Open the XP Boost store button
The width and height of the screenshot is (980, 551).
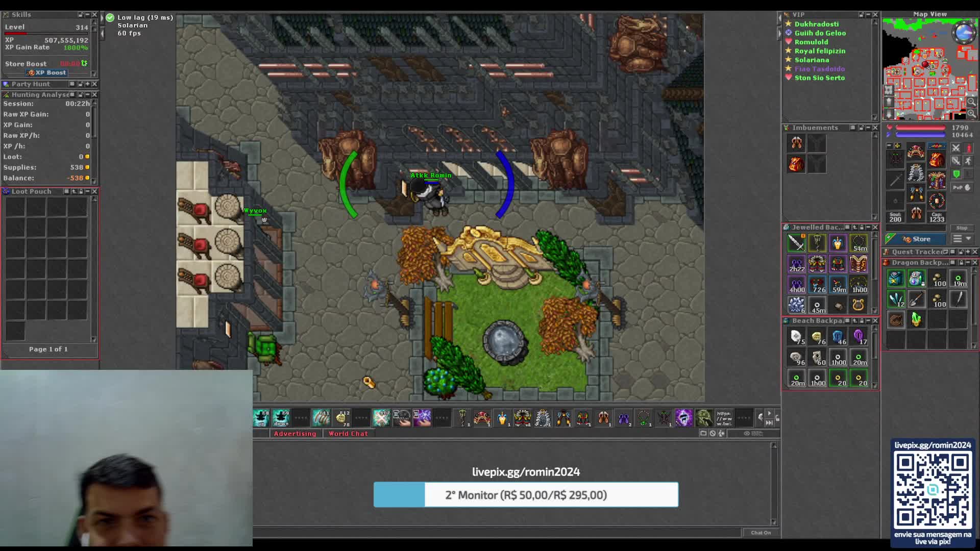47,72
